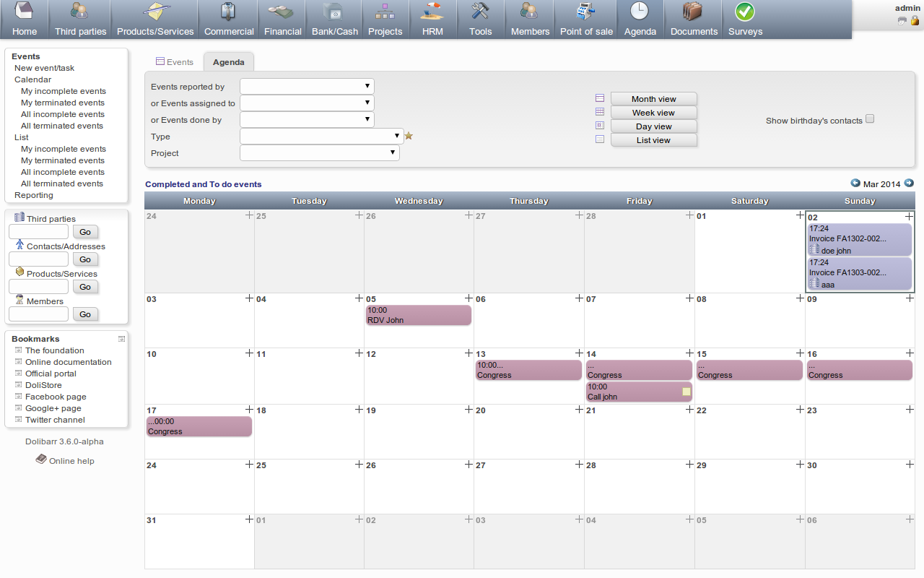
Task: Open the Tools module
Action: (x=480, y=20)
